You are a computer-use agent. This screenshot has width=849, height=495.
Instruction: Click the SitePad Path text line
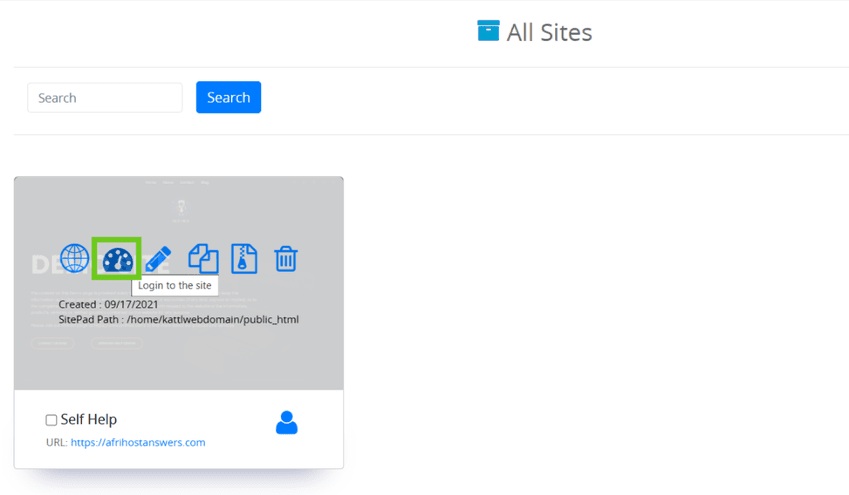[178, 319]
